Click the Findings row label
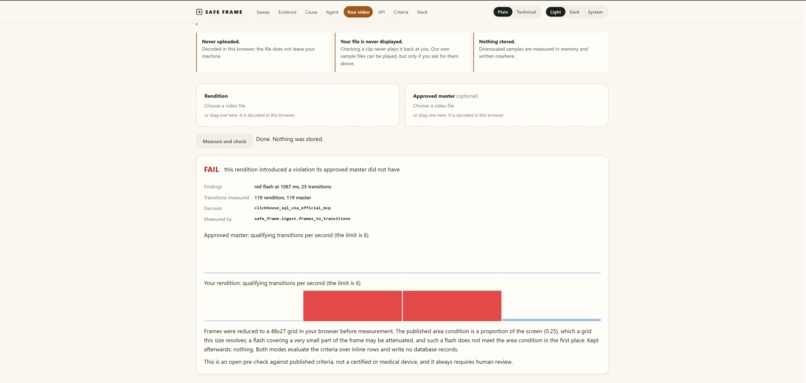The width and height of the screenshot is (806, 383). coord(213,187)
